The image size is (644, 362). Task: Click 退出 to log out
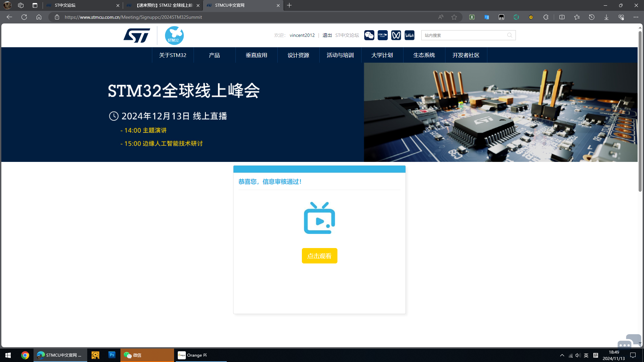tap(327, 35)
